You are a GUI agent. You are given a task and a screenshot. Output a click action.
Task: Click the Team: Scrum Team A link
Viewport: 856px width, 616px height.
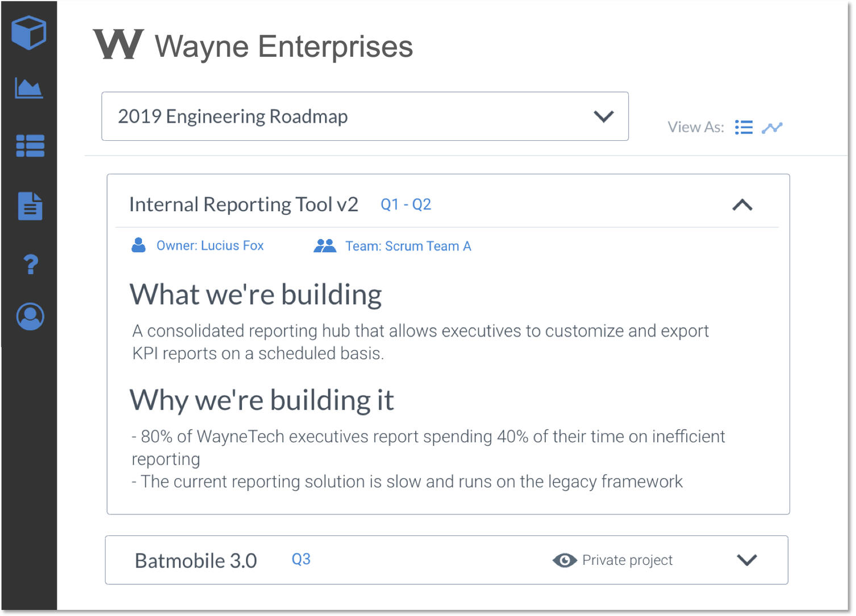[408, 246]
